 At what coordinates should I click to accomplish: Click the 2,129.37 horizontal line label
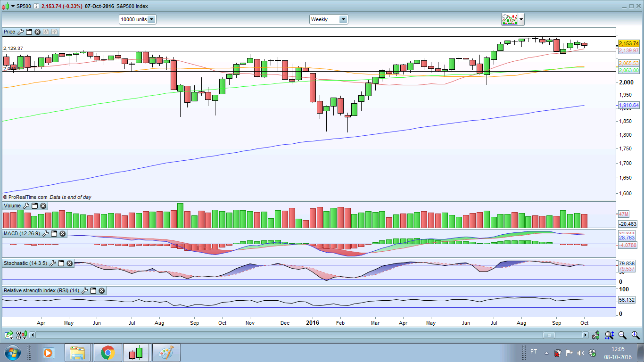(13, 49)
